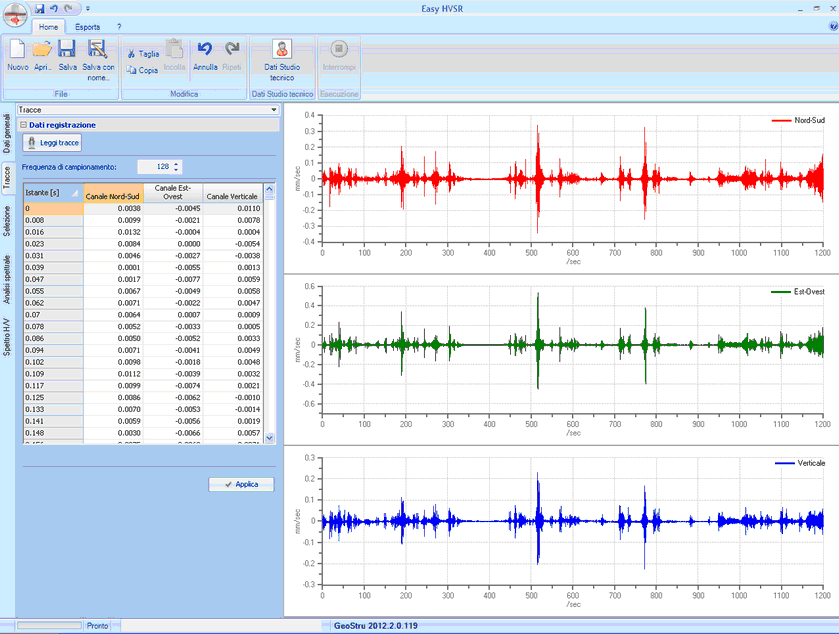Open the Tracce panel dropdown
The width and height of the screenshot is (839, 634).
273,110
